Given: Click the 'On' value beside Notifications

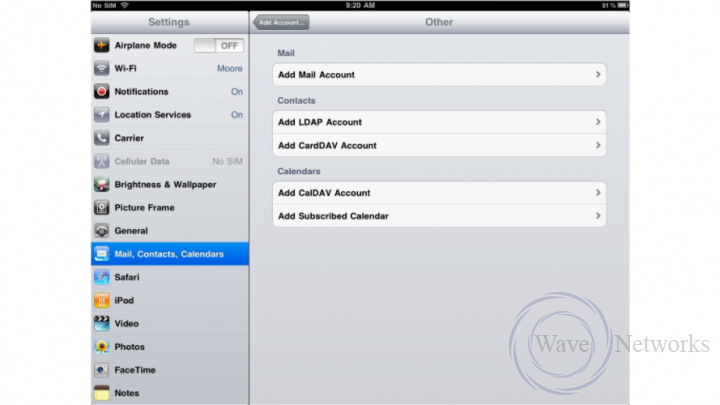Looking at the screenshot, I should (237, 91).
